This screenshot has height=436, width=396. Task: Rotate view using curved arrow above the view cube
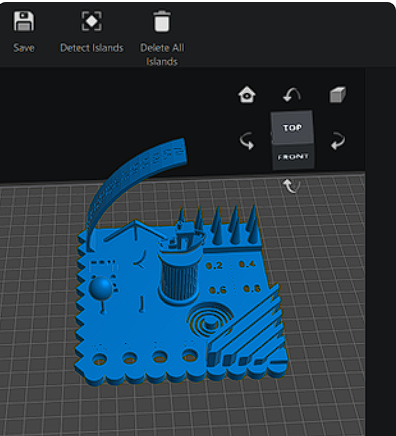pos(292,95)
